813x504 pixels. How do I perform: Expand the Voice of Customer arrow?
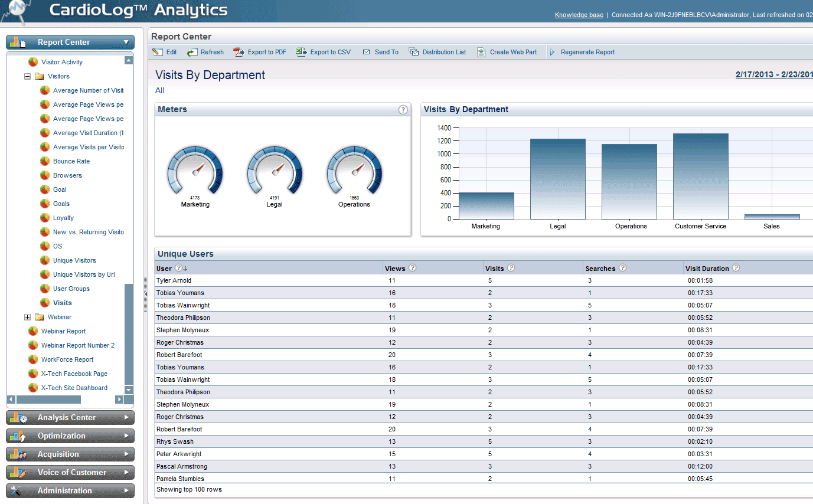tap(126, 472)
